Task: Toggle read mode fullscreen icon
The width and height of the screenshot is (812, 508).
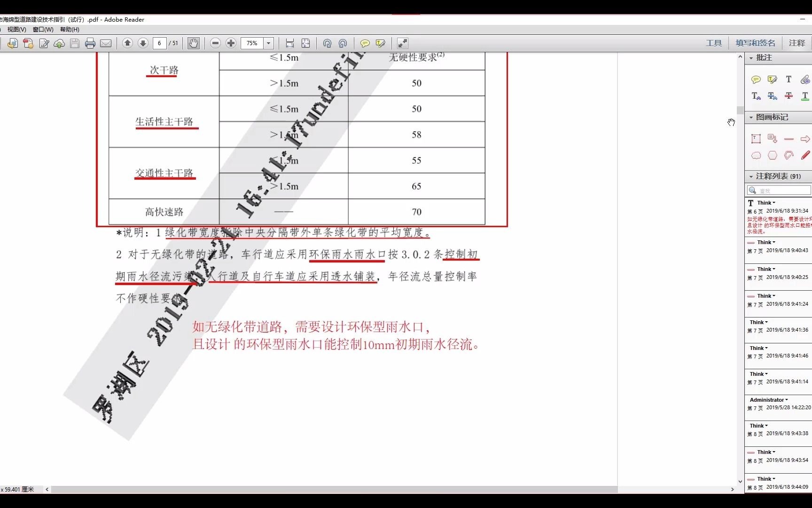Action: 403,43
